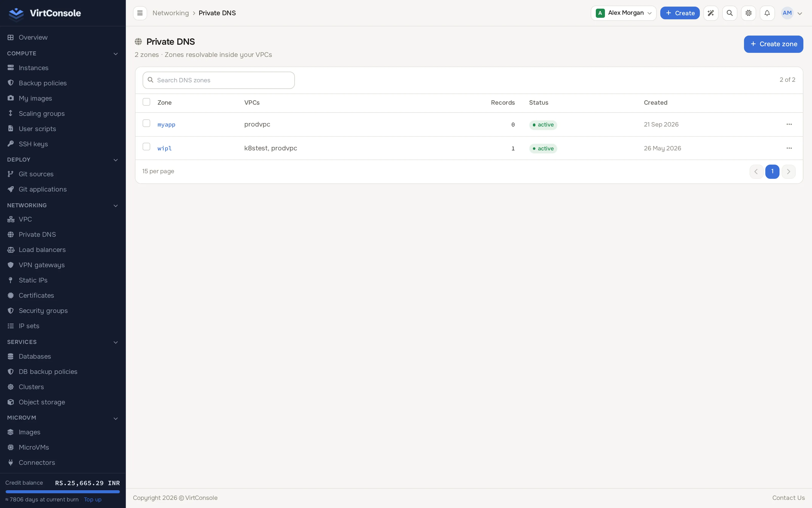812x508 pixels.
Task: Click the Networking breadcrumb
Action: (171, 13)
